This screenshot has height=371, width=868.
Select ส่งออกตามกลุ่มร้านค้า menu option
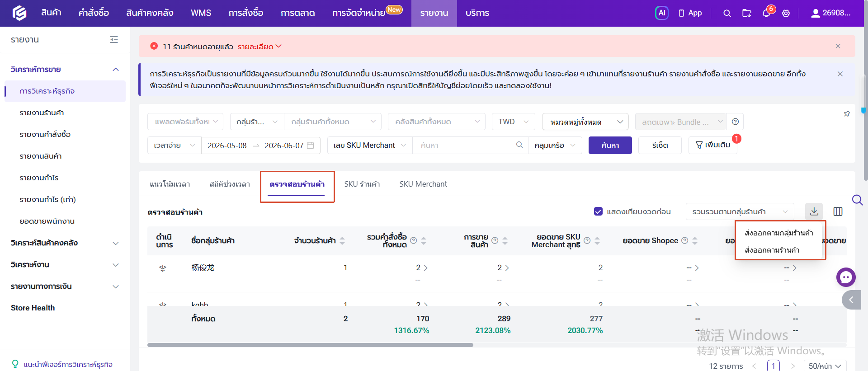(x=779, y=233)
